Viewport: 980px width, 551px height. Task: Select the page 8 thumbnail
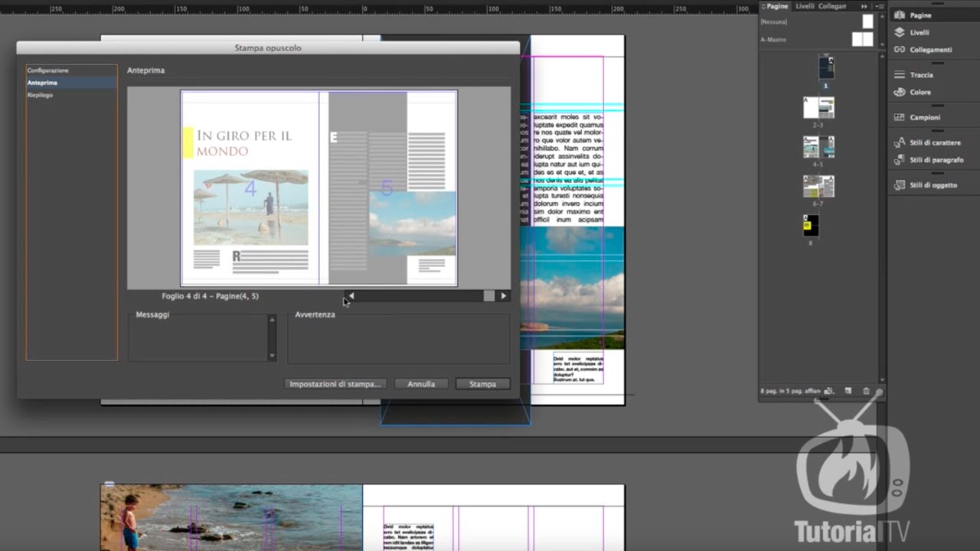tap(811, 226)
